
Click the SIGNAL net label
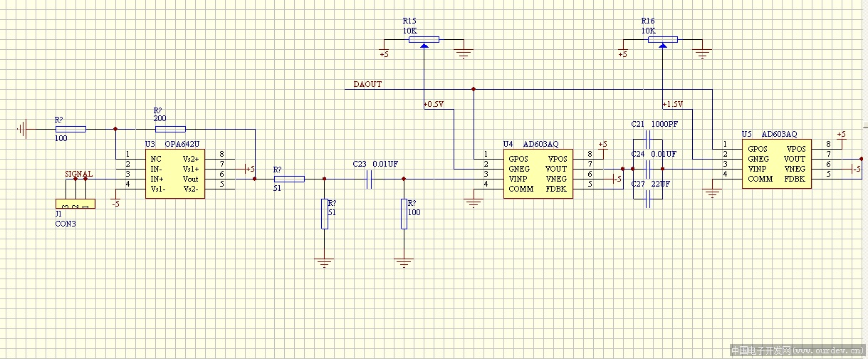tap(78, 173)
